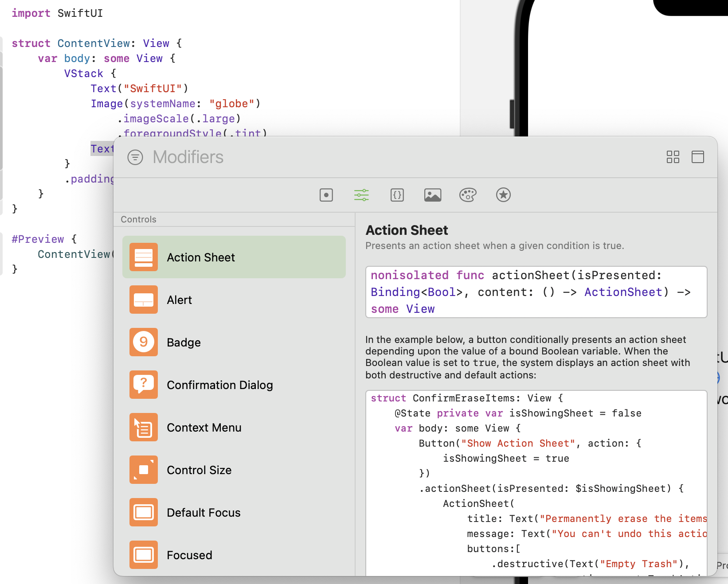Click the VStack line in editor
The height and width of the screenshot is (584, 728).
point(90,74)
